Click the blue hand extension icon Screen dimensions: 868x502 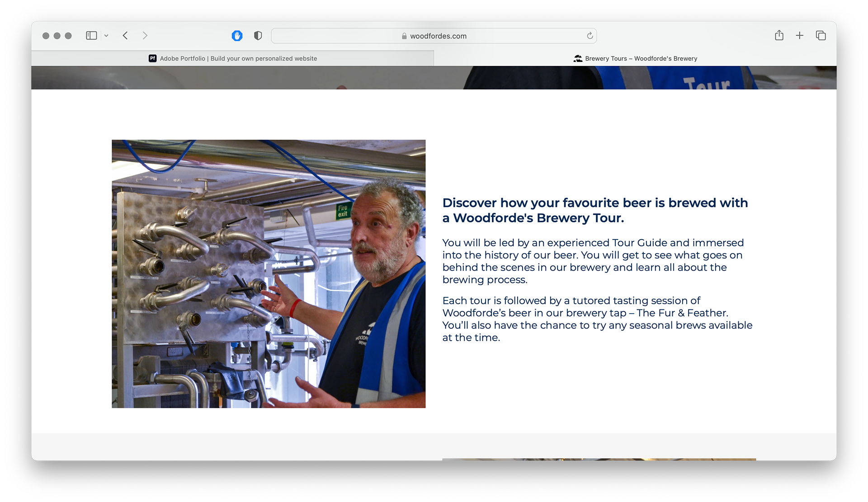pyautogui.click(x=237, y=36)
